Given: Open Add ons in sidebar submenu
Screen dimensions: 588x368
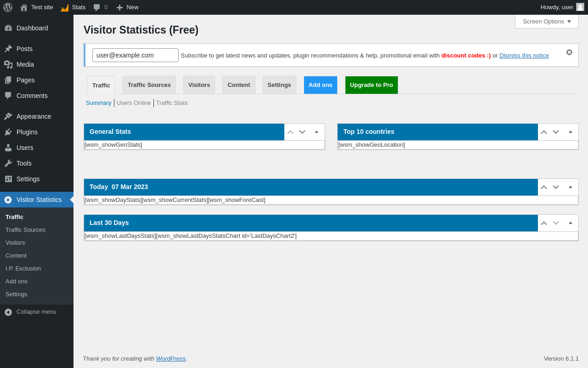Looking at the screenshot, I should coord(17,282).
